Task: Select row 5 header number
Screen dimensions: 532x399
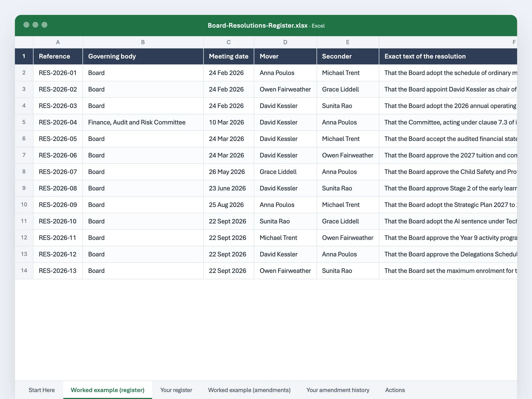Action: 24,122
